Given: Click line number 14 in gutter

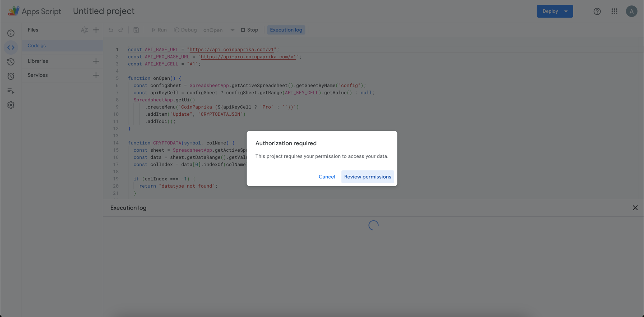Looking at the screenshot, I should point(116,143).
